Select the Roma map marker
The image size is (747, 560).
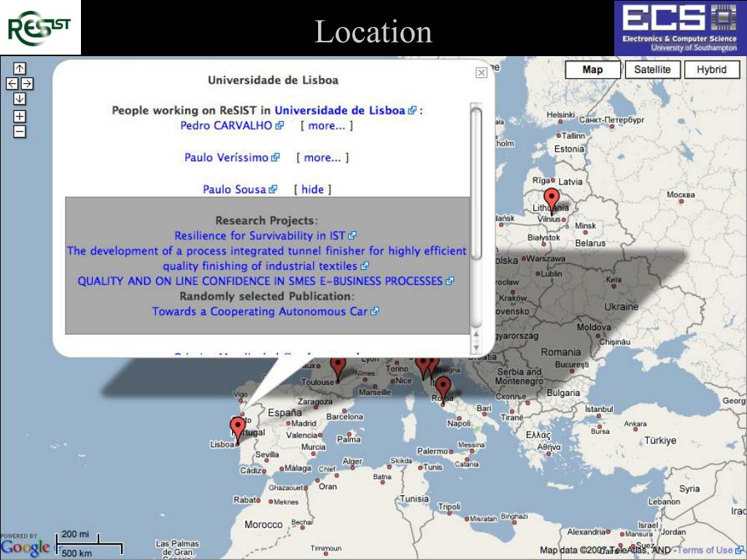tap(443, 389)
